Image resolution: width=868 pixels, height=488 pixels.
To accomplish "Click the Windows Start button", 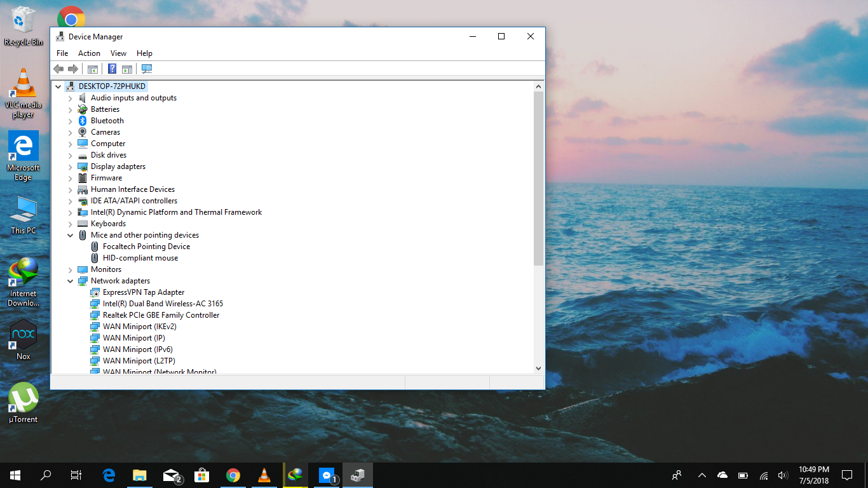I will coord(15,475).
